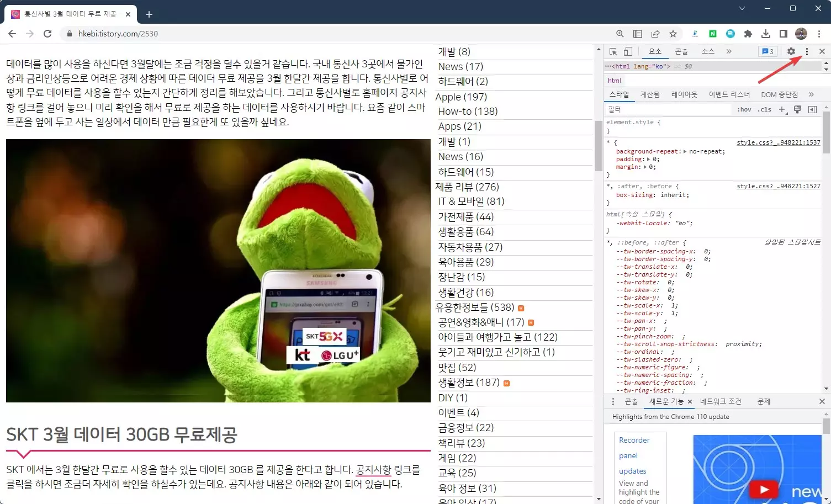Open the Apple (197) category link
Viewport: 831px width, 504px height.
click(x=462, y=97)
